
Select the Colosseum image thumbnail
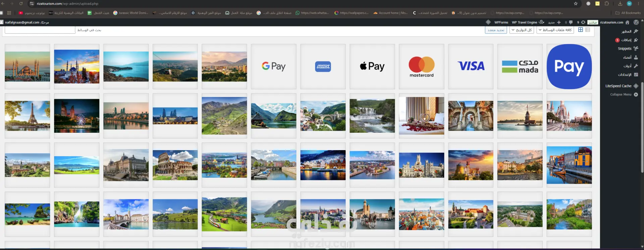(175, 165)
